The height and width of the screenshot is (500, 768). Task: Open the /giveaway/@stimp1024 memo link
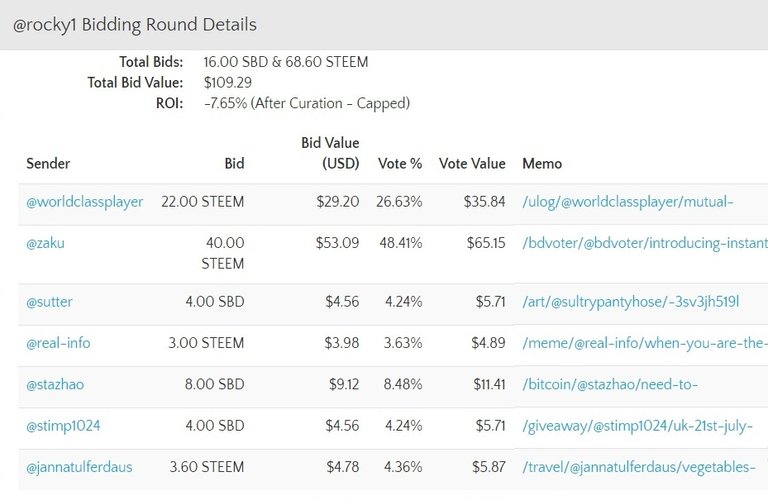pyautogui.click(x=637, y=426)
